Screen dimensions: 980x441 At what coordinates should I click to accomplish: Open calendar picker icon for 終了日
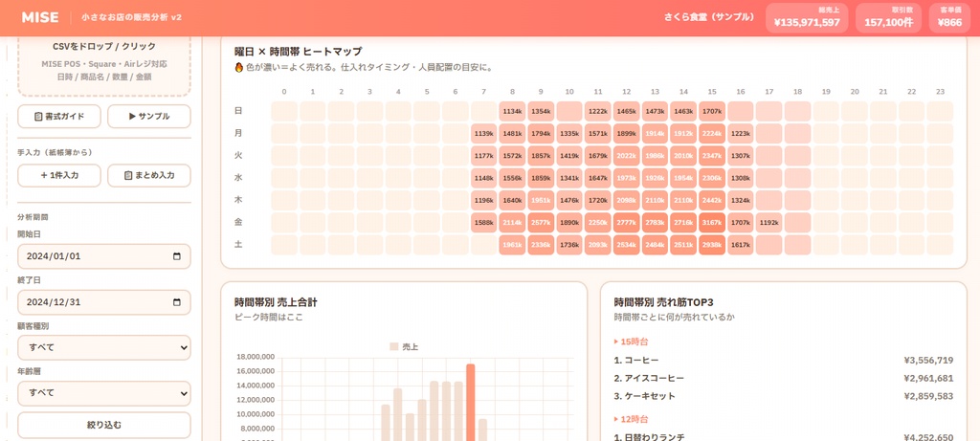tap(176, 302)
